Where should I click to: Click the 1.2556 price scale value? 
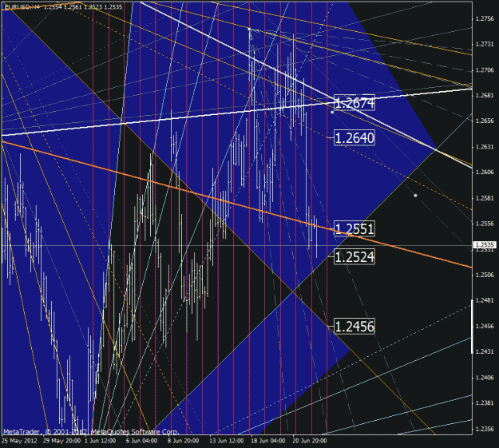point(485,224)
